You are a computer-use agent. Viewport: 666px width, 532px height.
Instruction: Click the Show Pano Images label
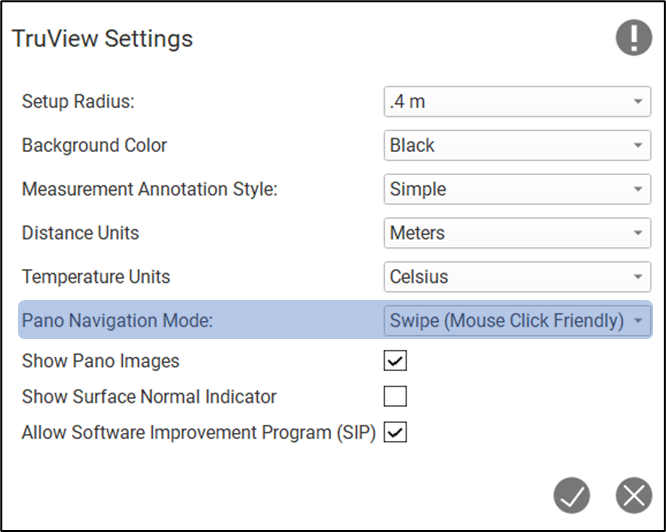pos(101,361)
